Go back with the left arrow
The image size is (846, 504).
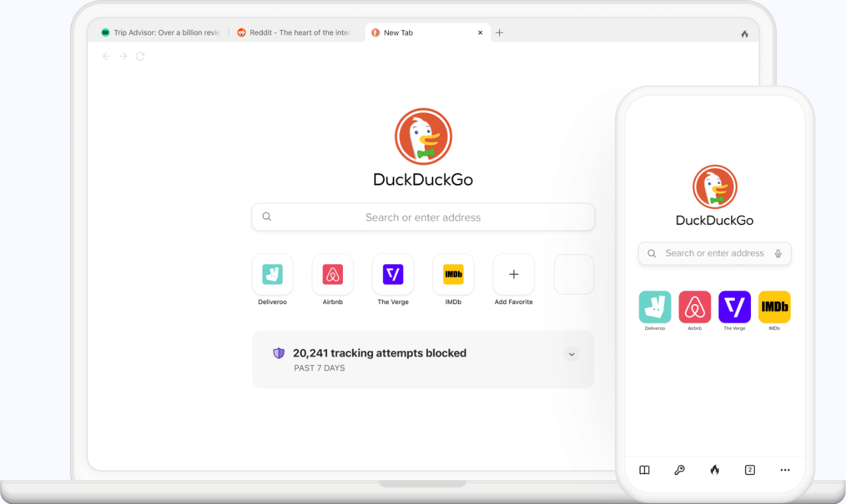click(x=106, y=56)
